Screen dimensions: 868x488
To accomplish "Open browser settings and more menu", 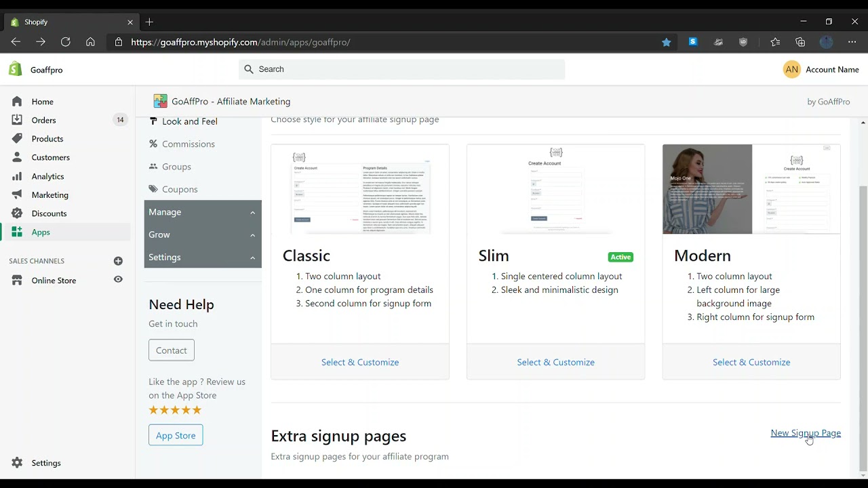I will (x=852, y=42).
